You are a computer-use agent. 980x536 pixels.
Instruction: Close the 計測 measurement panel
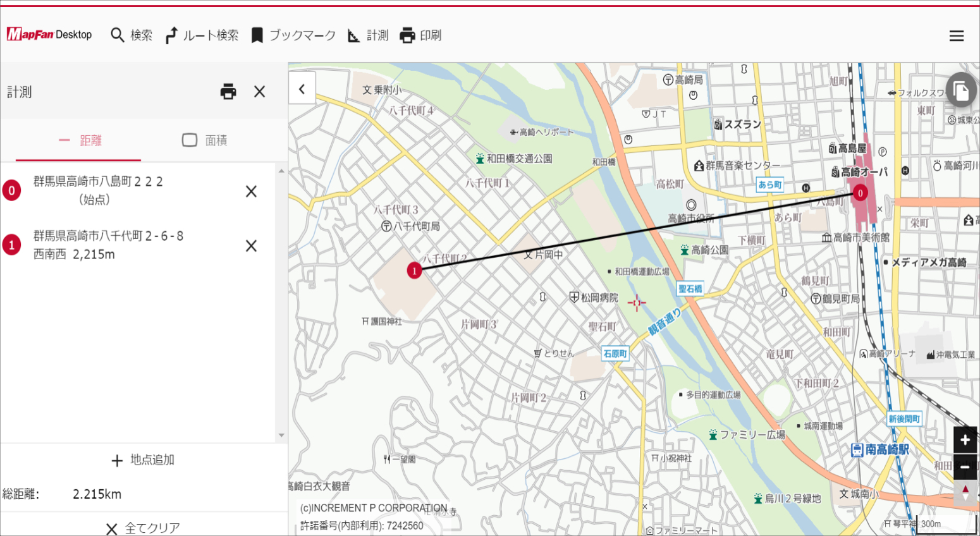tap(259, 91)
